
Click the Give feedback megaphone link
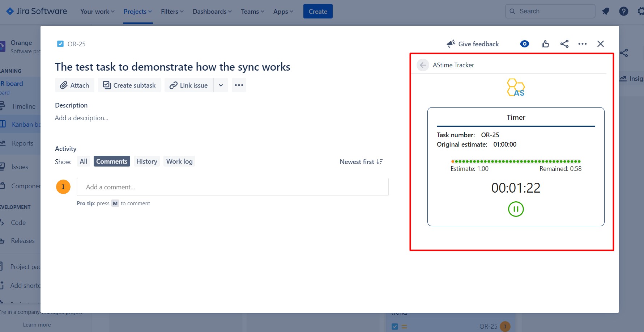click(473, 44)
